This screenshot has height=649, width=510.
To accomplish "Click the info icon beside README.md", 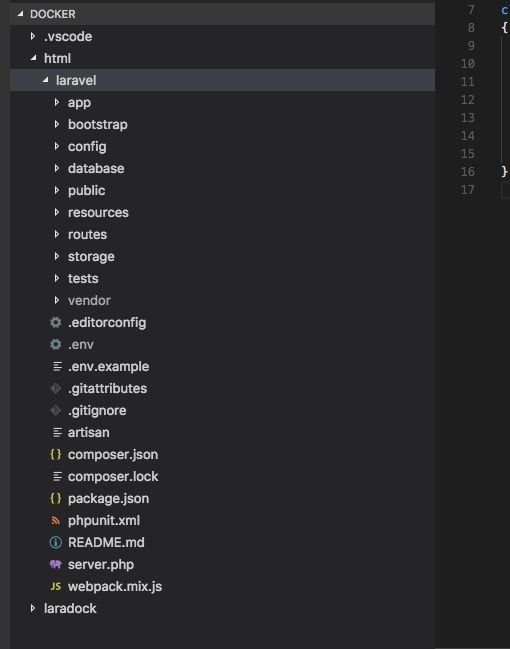I will click(x=55, y=542).
